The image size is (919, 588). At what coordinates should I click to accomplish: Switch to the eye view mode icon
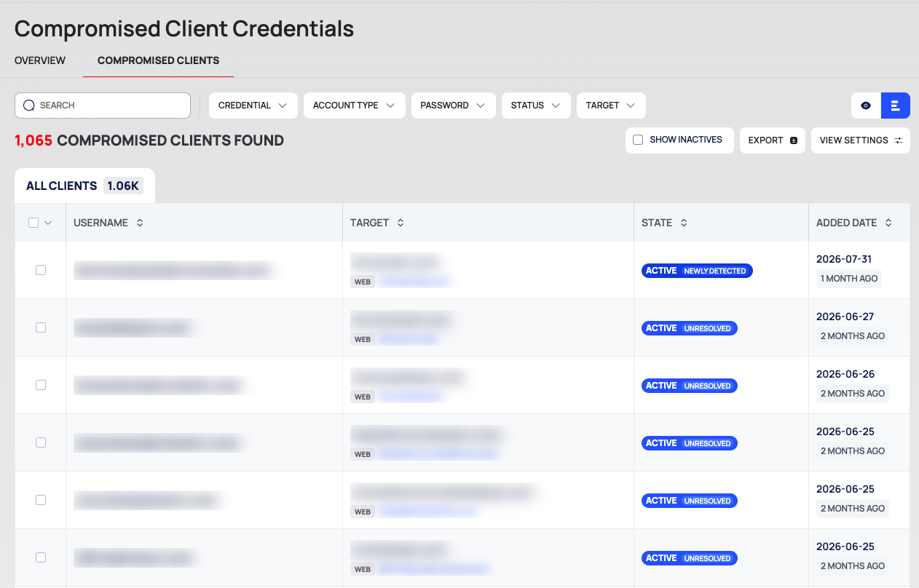(866, 106)
